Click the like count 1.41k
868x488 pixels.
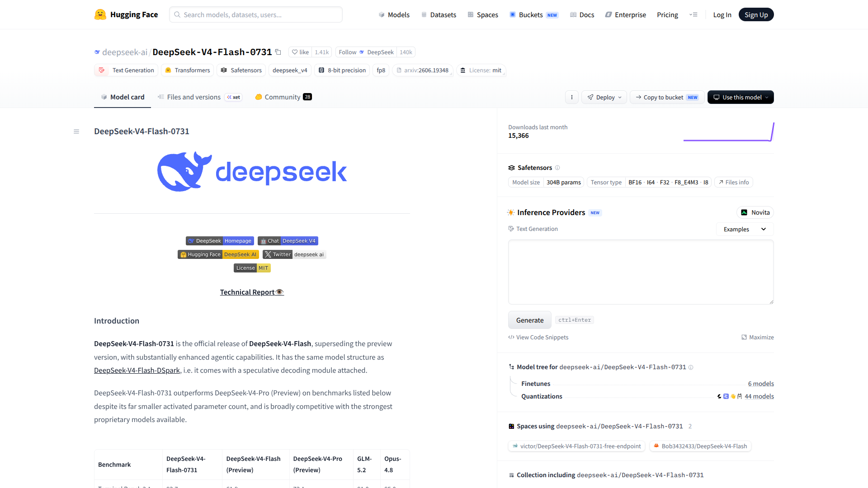tap(322, 52)
